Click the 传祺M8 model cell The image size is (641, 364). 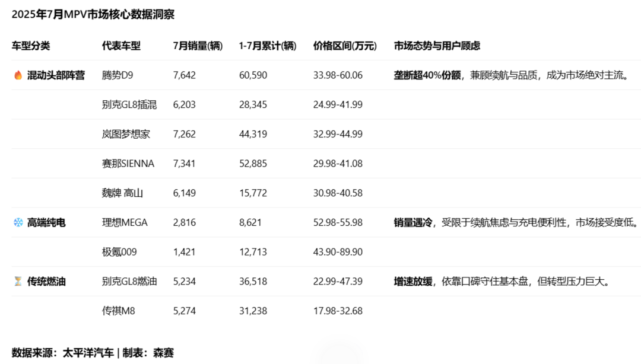pos(119,311)
